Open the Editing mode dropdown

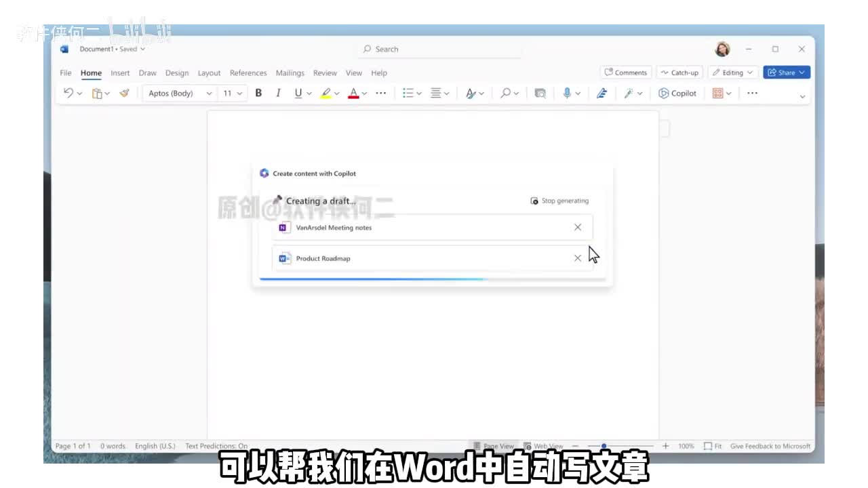[732, 73]
